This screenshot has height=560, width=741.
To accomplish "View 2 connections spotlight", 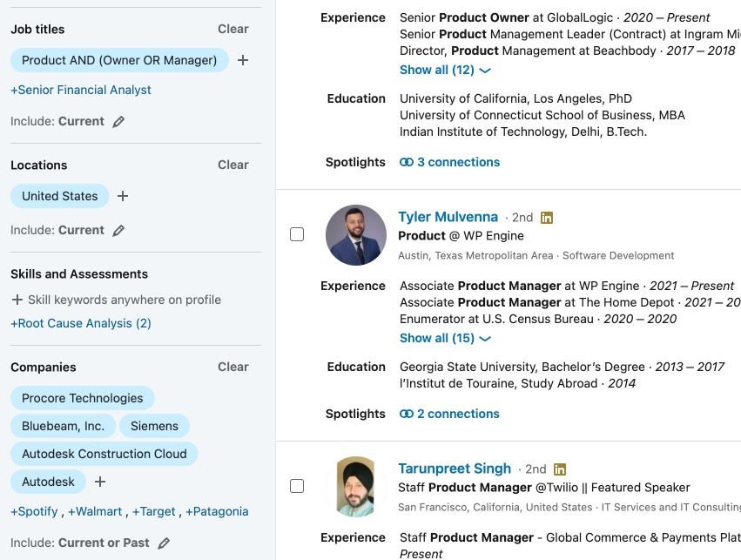I will coord(458,414).
